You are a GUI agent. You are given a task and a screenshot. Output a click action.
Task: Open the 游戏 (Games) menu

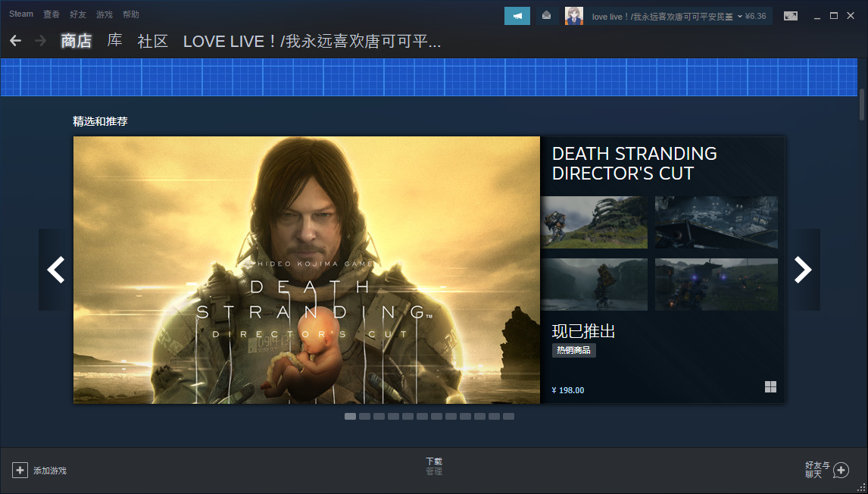pyautogui.click(x=104, y=14)
